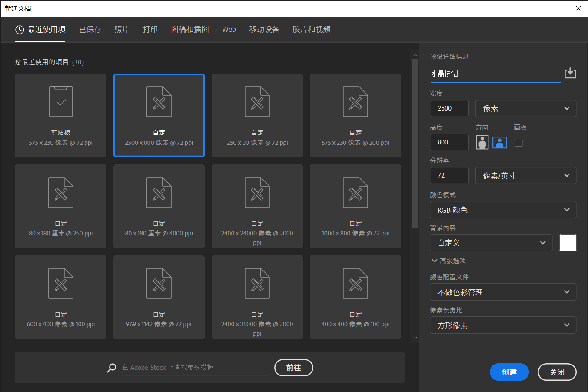The width and height of the screenshot is (588, 392).
Task: Click the 高度 field showing 800
Action: point(449,142)
